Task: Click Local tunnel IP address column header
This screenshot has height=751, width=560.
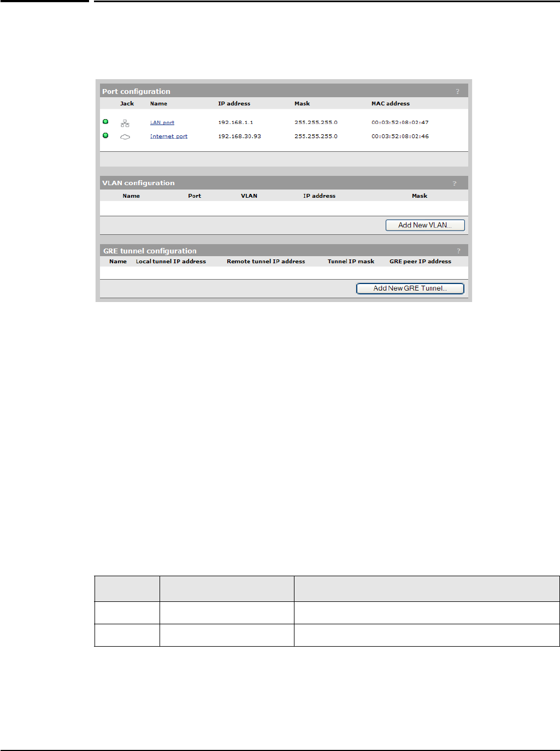Action: tap(171, 261)
